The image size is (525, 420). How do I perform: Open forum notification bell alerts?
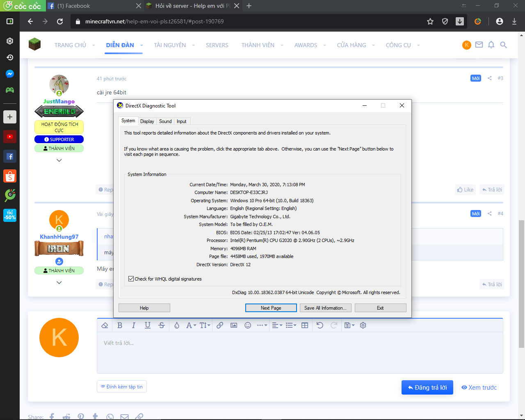(x=491, y=45)
